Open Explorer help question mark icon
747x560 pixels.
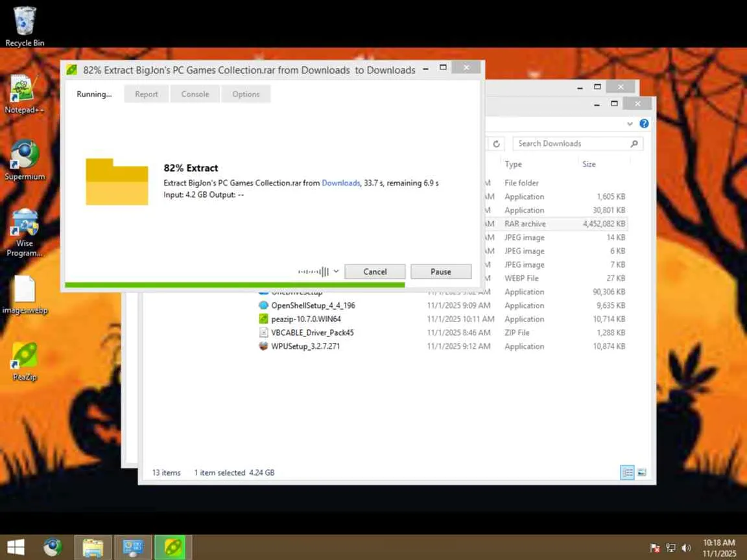(644, 123)
